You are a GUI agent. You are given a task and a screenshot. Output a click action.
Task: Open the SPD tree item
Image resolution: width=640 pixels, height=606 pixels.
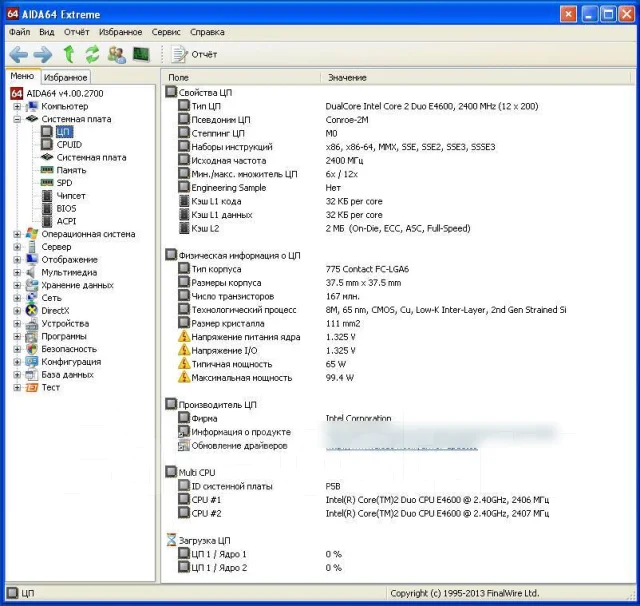tap(64, 183)
